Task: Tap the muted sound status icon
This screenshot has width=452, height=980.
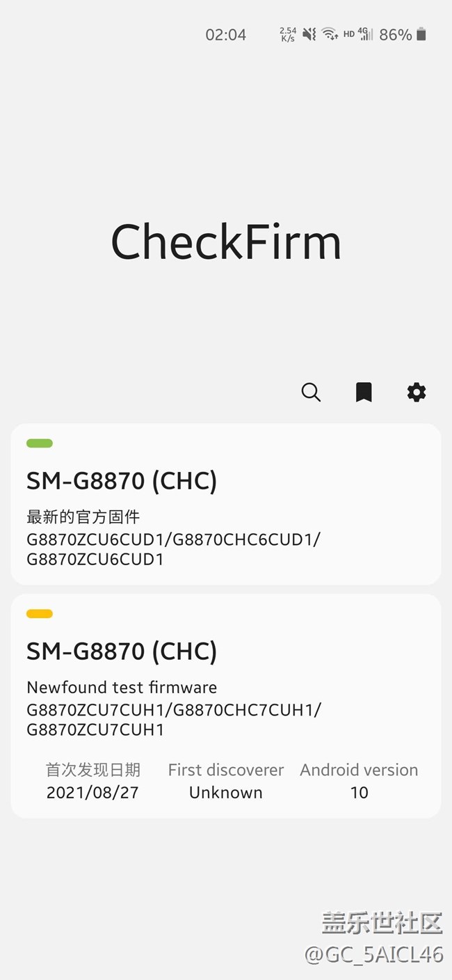Action: click(309, 34)
